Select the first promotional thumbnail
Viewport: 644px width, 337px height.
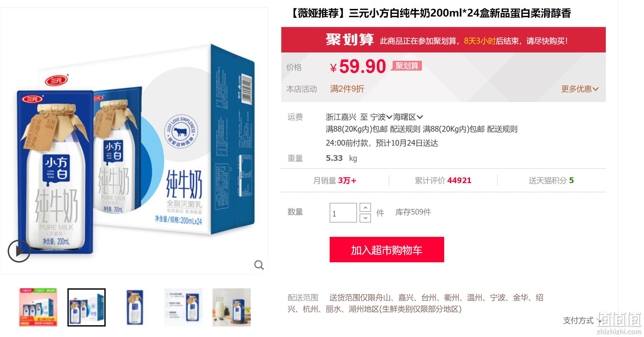click(x=38, y=307)
